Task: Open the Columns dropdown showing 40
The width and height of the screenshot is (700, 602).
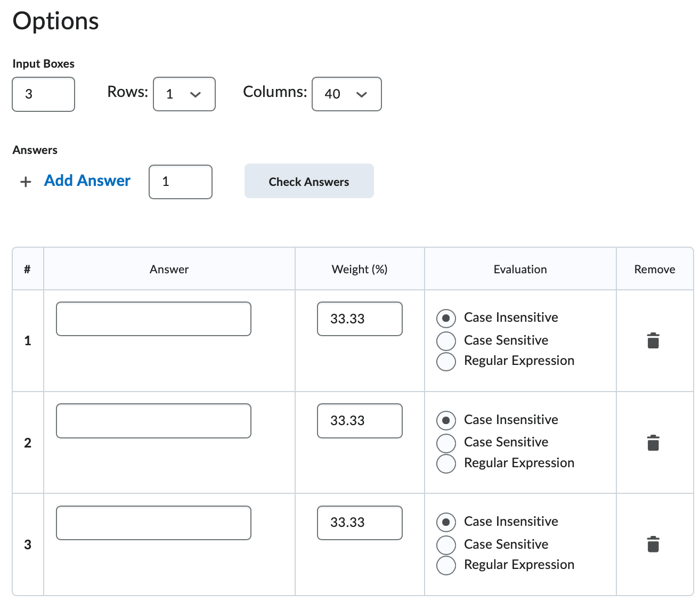Action: (347, 94)
